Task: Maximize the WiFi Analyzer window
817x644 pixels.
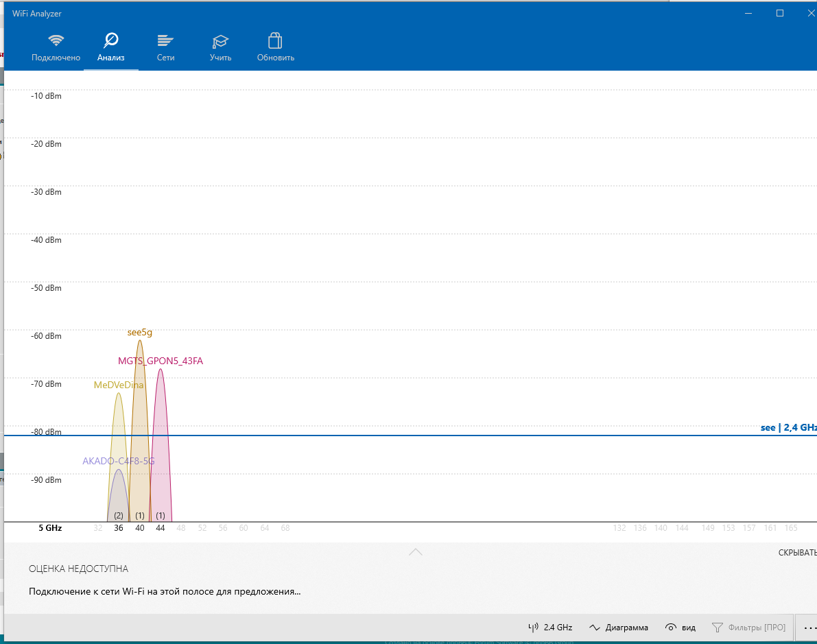Action: pyautogui.click(x=779, y=13)
